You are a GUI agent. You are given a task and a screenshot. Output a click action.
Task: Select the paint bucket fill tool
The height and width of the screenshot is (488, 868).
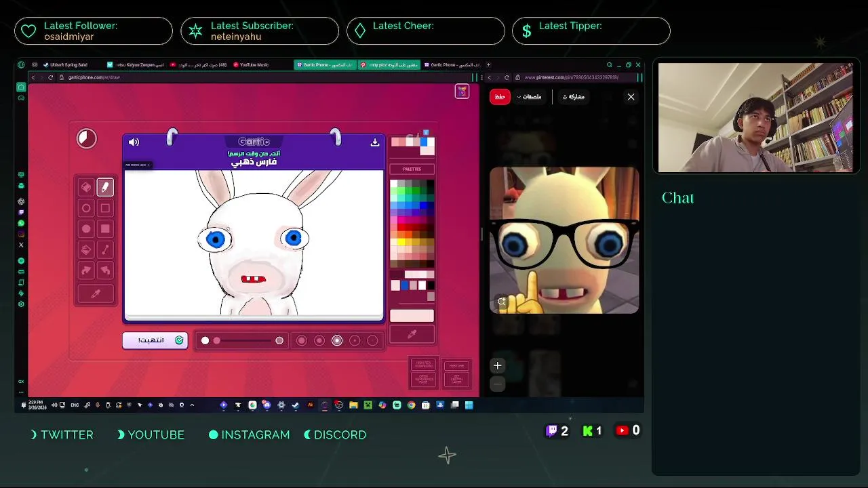(x=86, y=250)
